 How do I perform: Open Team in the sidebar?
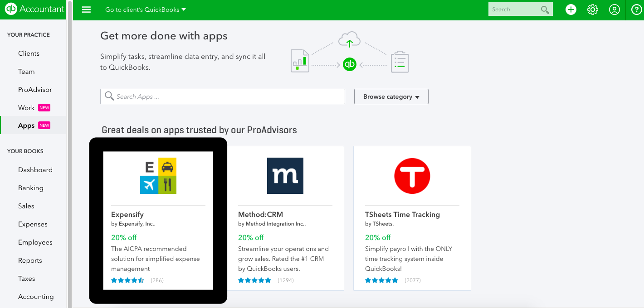pos(26,72)
